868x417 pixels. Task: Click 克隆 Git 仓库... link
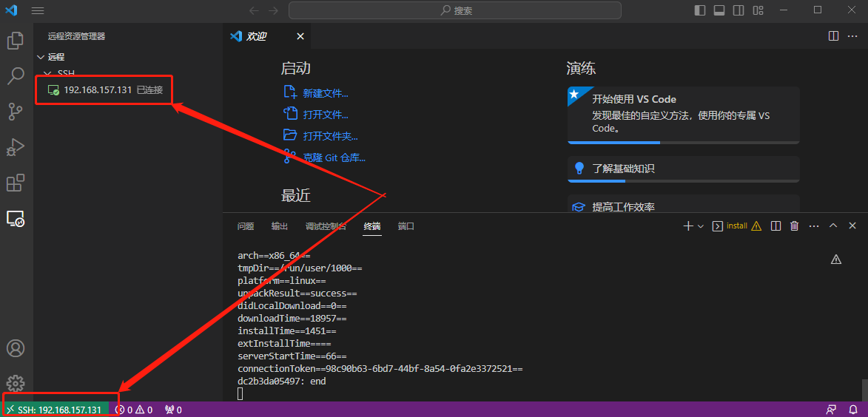(334, 157)
